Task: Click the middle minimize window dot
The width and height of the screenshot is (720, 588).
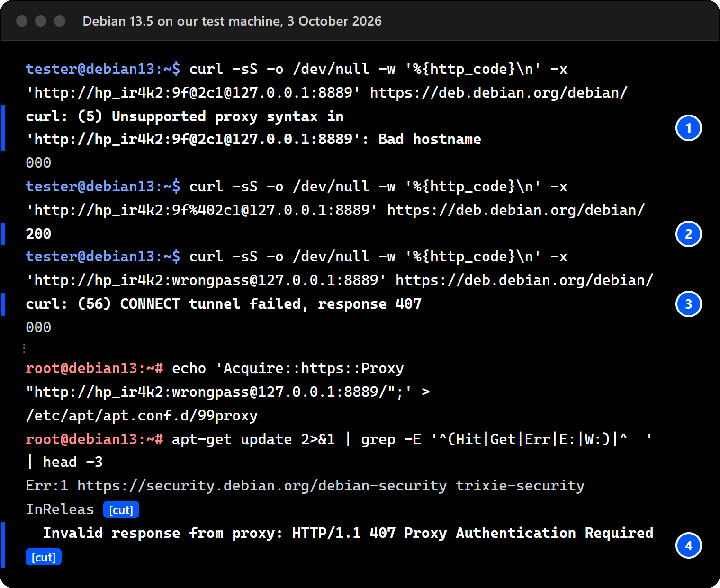Action: click(41, 21)
